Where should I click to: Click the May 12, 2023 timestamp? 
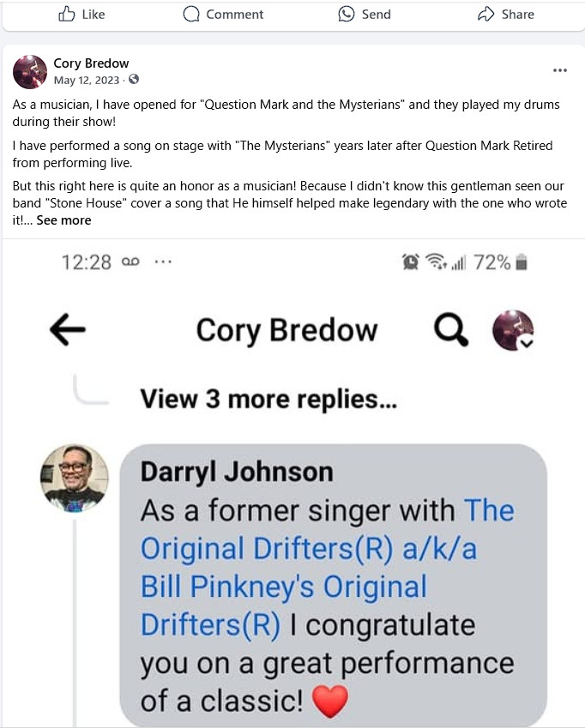click(x=88, y=81)
